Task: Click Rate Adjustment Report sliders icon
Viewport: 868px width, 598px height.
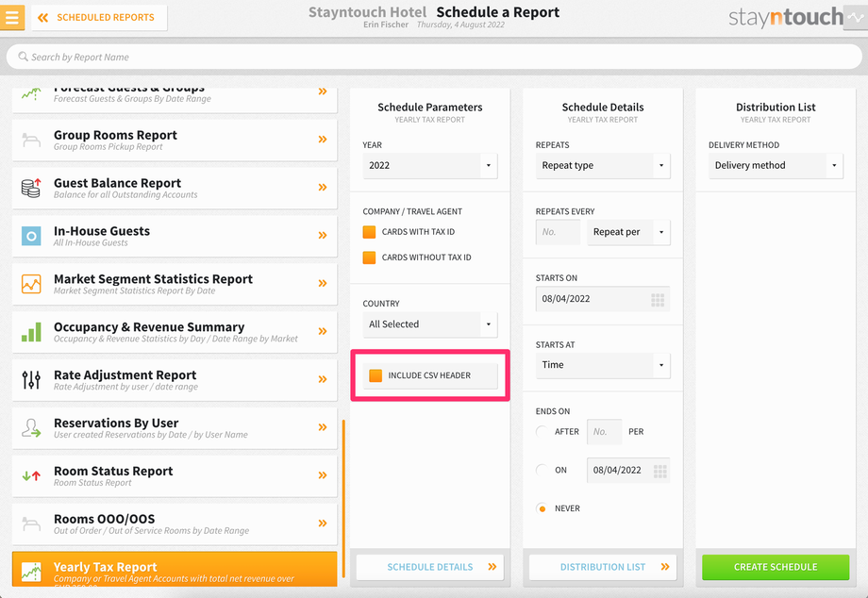Action: coord(31,380)
